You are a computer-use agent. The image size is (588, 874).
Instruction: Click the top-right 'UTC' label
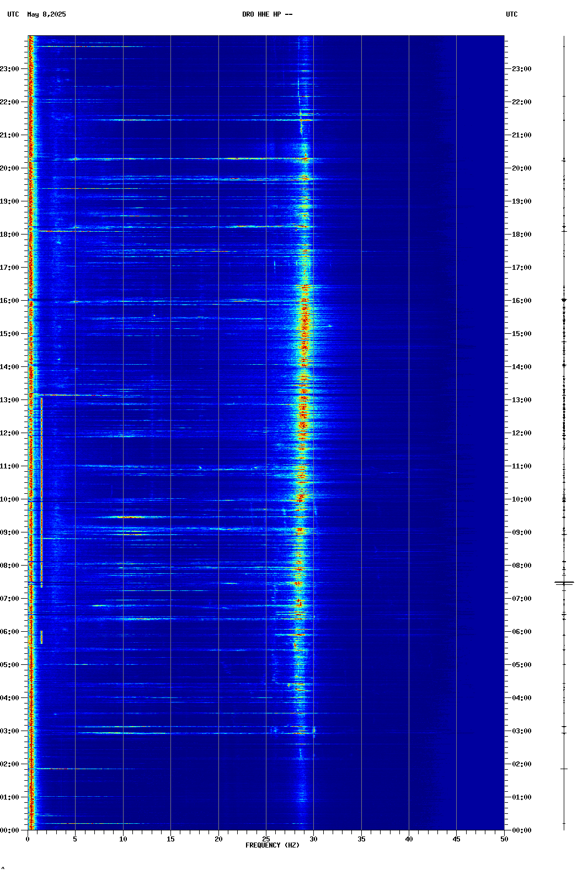[x=512, y=14]
